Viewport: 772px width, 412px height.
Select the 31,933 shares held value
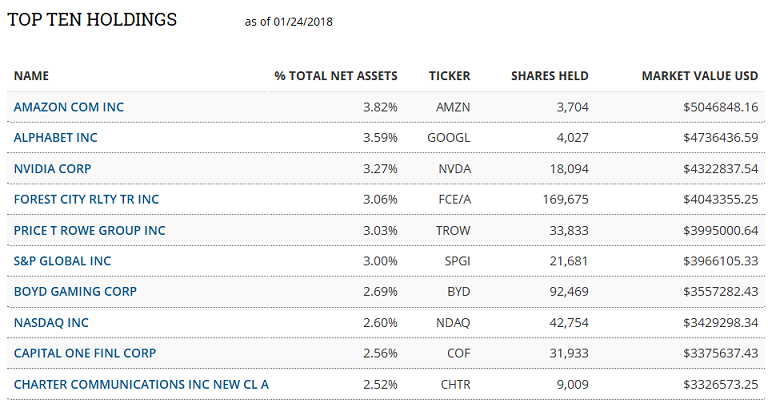tap(569, 353)
